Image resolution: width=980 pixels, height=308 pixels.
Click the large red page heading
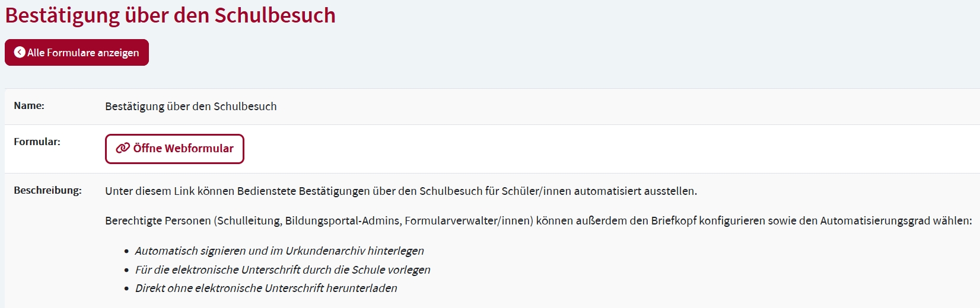click(170, 15)
